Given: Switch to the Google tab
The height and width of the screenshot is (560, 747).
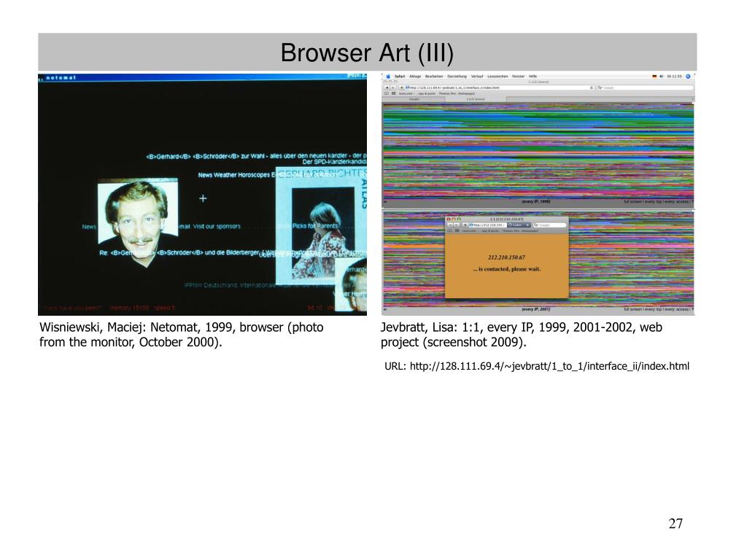Looking at the screenshot, I should point(414,99).
